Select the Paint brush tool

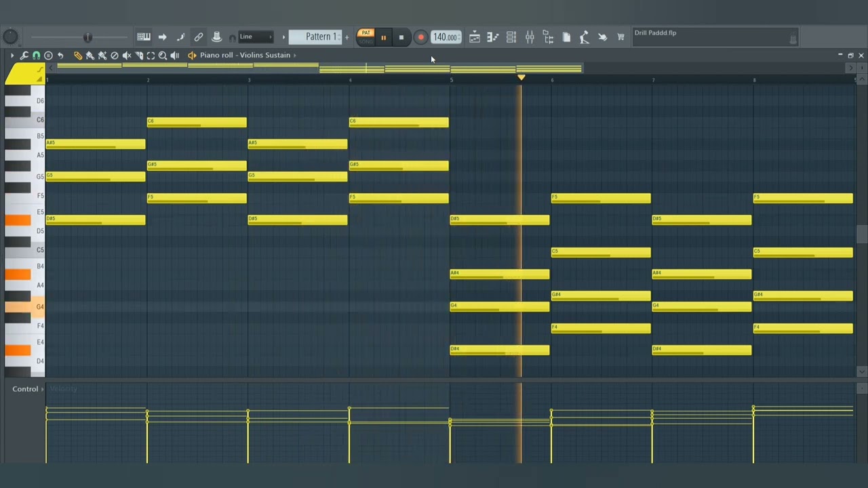point(90,56)
